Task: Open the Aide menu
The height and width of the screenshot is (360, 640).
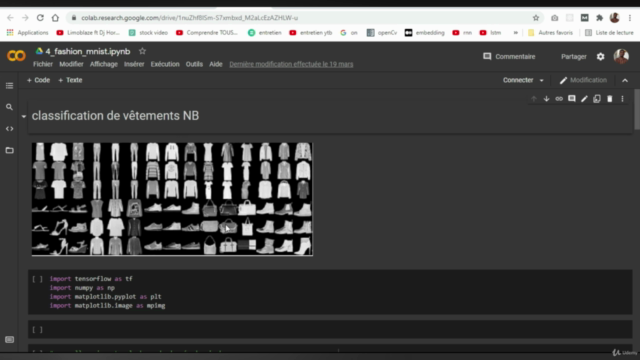Action: [216, 64]
